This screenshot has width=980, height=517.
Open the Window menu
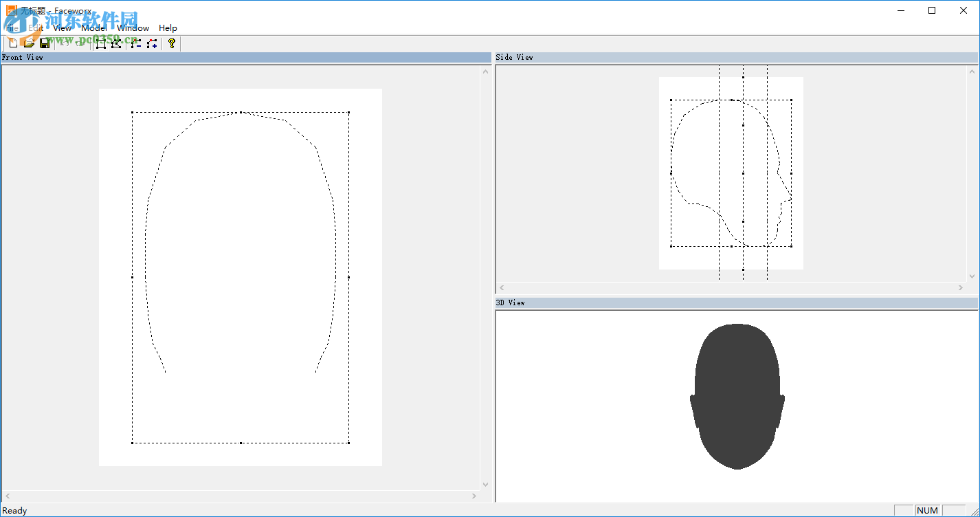[x=133, y=27]
